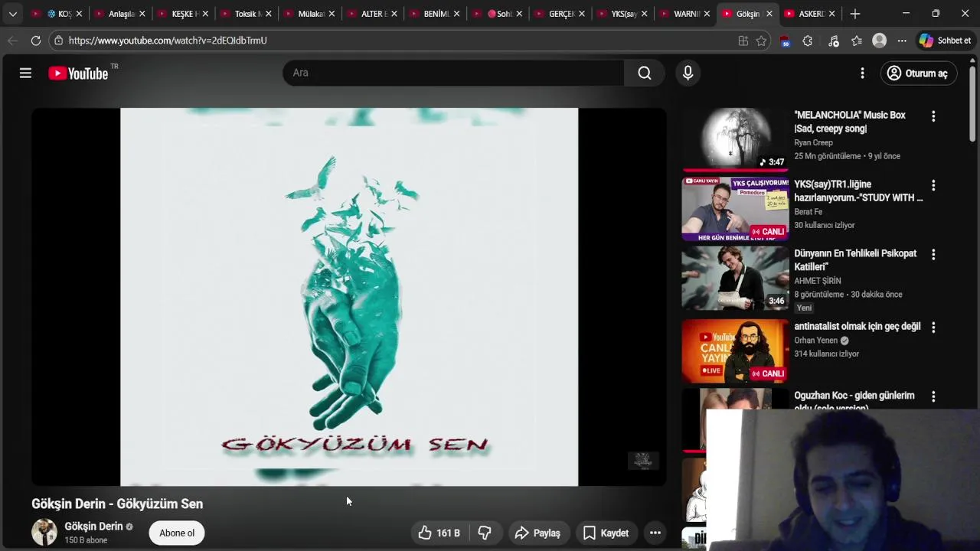The width and height of the screenshot is (980, 551).
Task: Open the apps icon in address bar
Action: [x=743, y=41]
